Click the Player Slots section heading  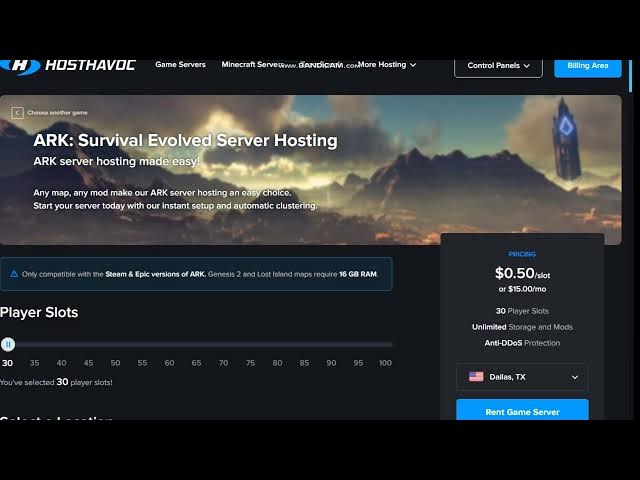pyautogui.click(x=39, y=312)
